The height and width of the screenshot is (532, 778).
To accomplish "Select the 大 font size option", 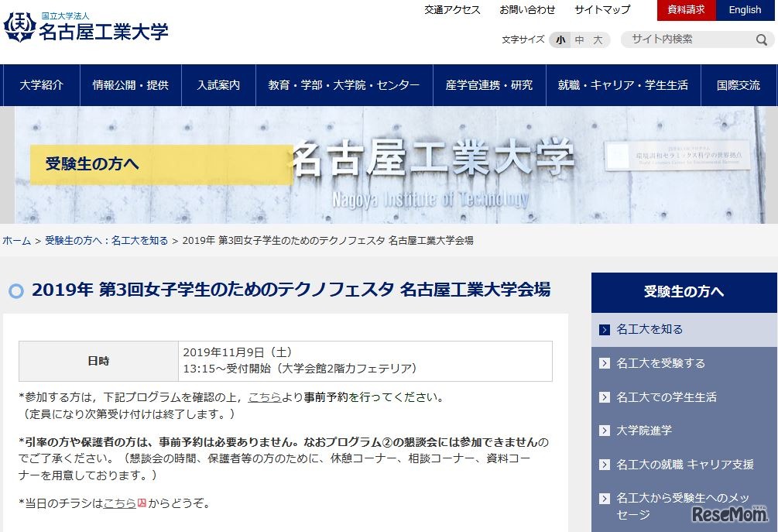I will pos(597,39).
